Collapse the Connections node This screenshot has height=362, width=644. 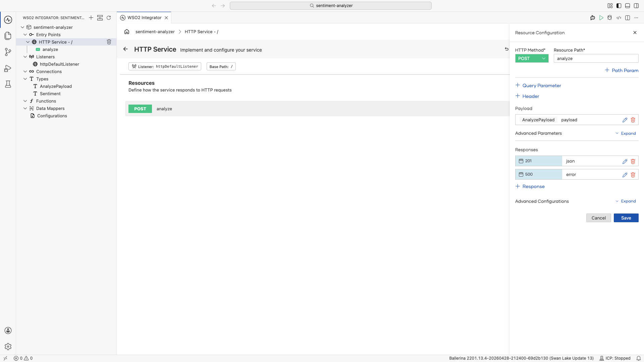(25, 71)
